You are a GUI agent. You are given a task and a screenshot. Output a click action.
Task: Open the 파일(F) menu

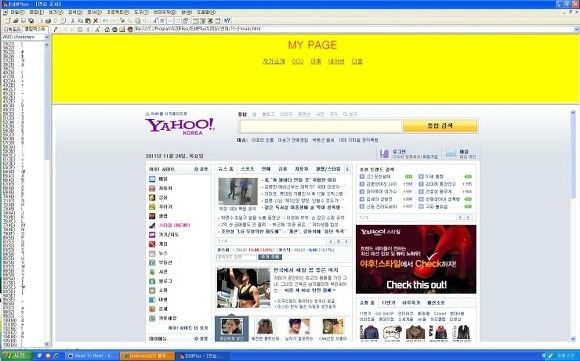(17, 12)
